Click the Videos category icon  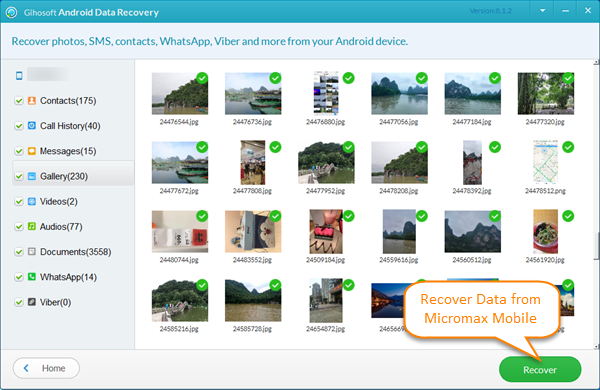(x=32, y=201)
